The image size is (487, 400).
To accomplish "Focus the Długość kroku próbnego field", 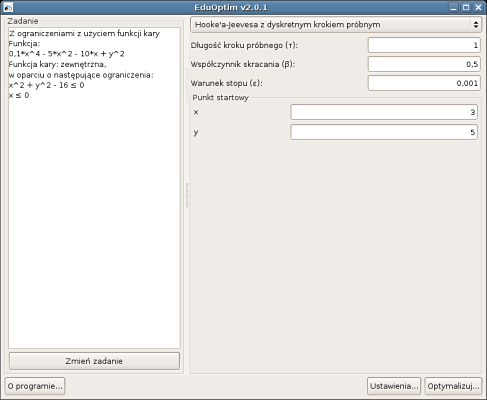I will (424, 45).
